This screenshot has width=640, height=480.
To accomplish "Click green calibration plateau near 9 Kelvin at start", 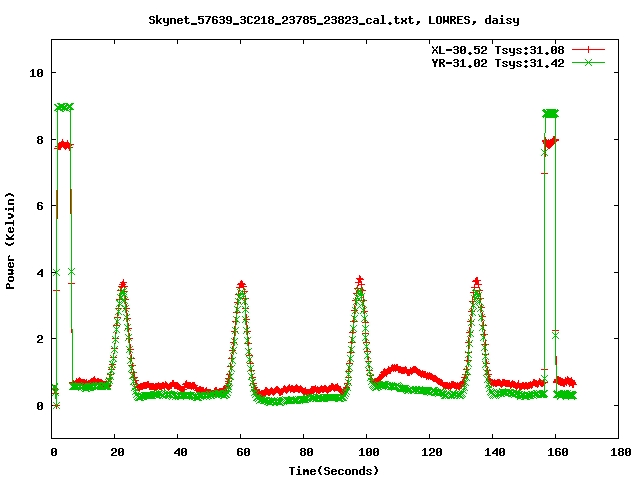I will (x=64, y=107).
